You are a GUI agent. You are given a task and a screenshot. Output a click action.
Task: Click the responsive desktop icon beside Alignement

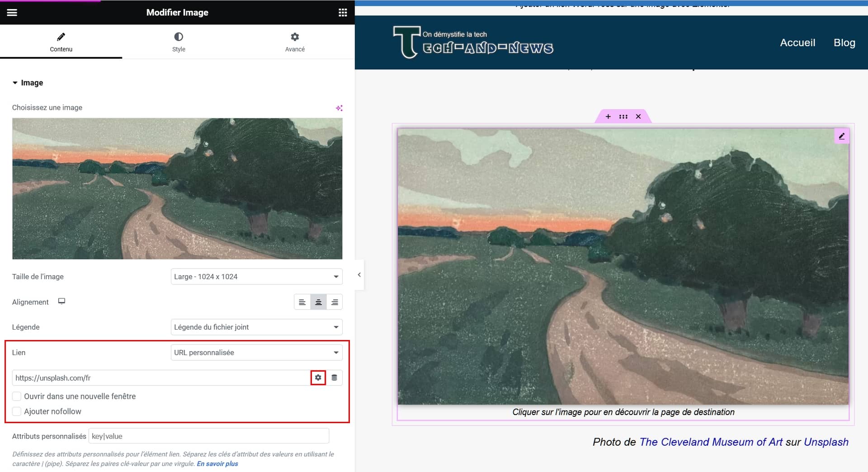coord(61,302)
